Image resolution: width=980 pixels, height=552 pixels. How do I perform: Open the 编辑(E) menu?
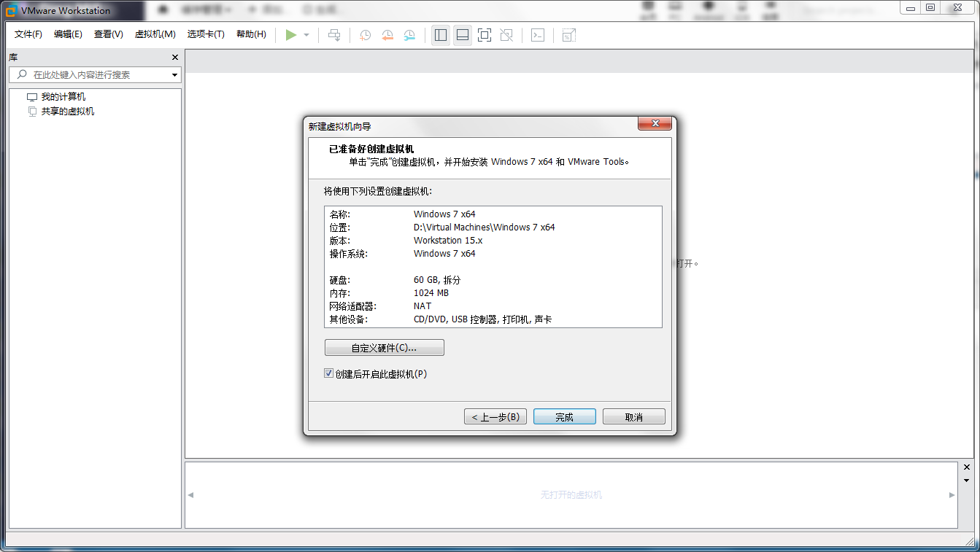click(68, 34)
